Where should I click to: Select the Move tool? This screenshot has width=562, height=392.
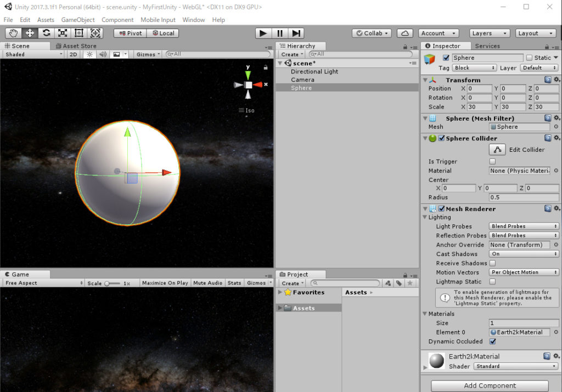click(30, 33)
